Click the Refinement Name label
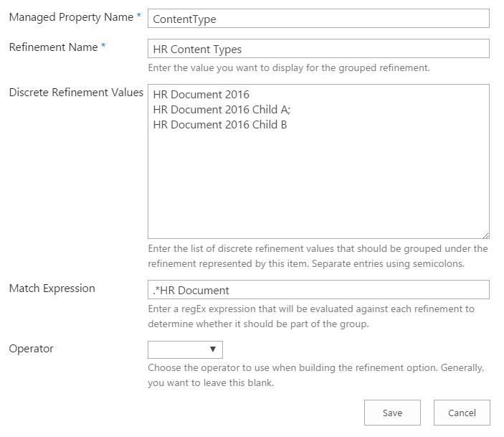 coord(53,47)
